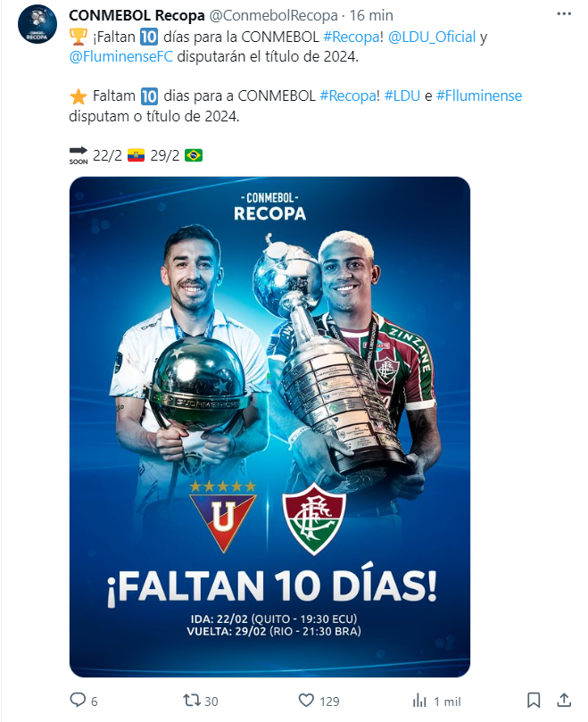The width and height of the screenshot is (588, 722).
Task: Click the #LDU hashtag
Action: [402, 95]
